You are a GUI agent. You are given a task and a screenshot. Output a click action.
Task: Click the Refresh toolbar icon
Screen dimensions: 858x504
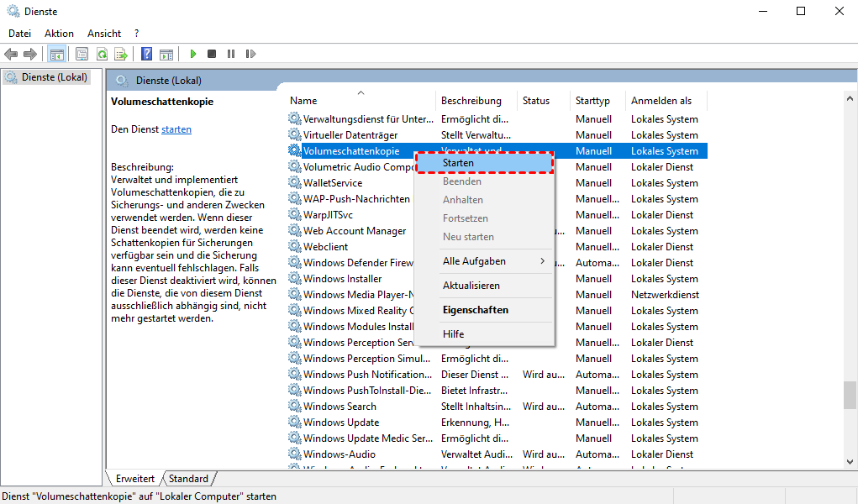(x=101, y=55)
